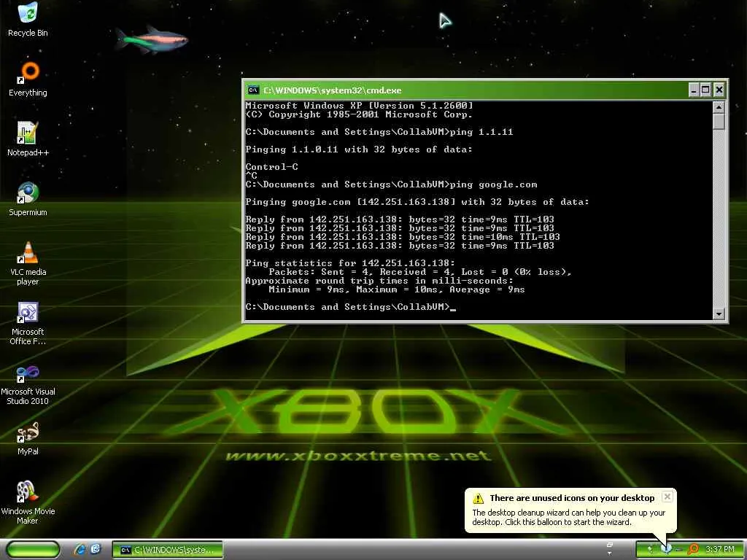Viewport: 747px width, 560px height.
Task: Select the VLC media player shortcut
Action: click(28, 263)
